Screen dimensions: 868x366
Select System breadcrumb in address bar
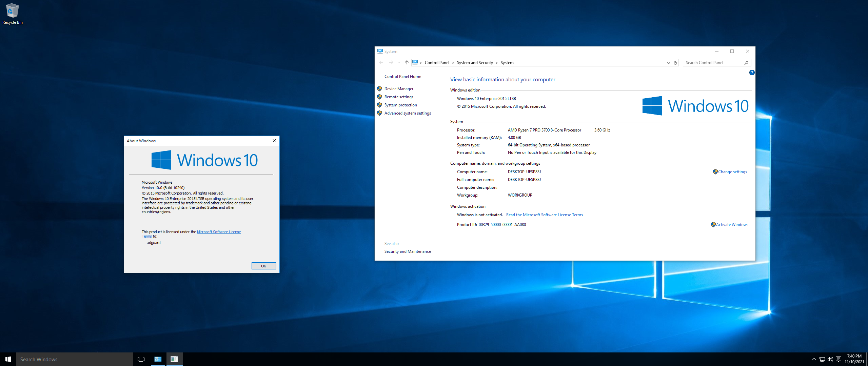[507, 63]
